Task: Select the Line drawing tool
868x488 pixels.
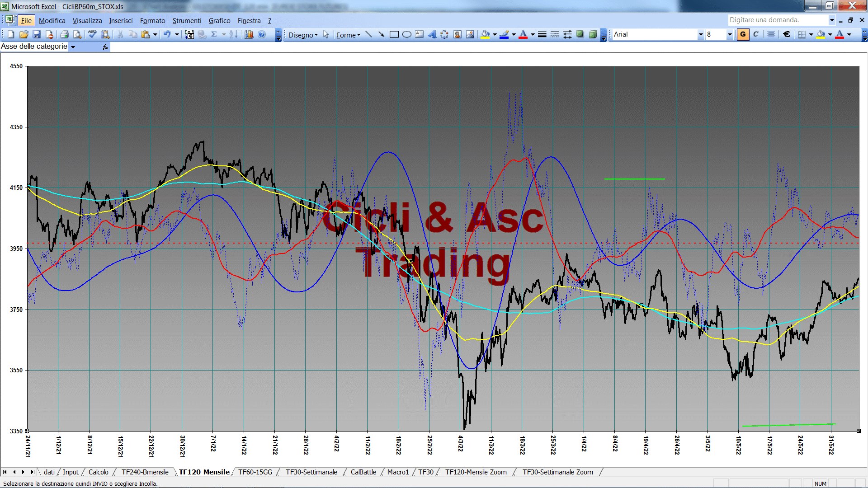Action: [368, 34]
